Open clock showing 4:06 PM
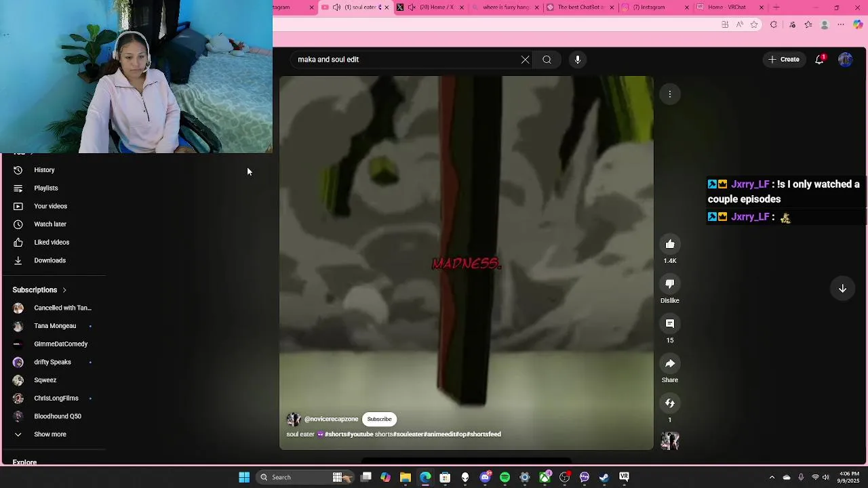868x488 pixels. tap(849, 477)
